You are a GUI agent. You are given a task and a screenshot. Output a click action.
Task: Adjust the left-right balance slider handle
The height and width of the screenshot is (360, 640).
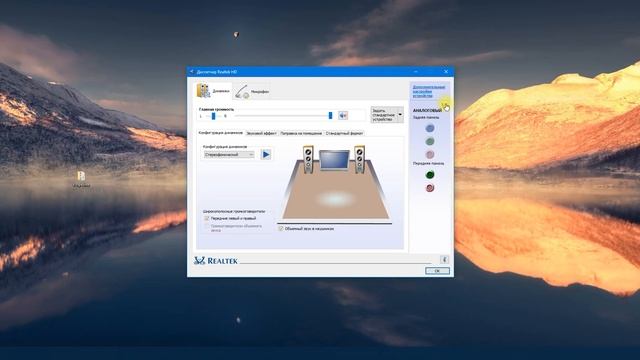(213, 116)
